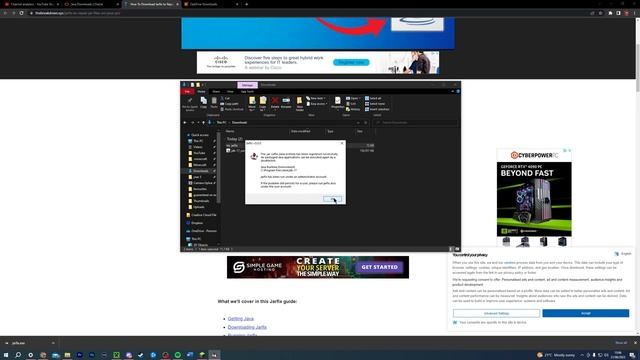Viewport: 640px width, 360px height.
Task: Open the weather widget showing Mostly sunny
Action: [556, 355]
